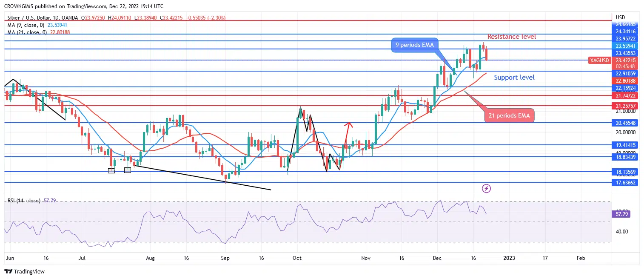The width and height of the screenshot is (644, 279).
Task: Click the 17.63662 price label
Action: point(624,182)
